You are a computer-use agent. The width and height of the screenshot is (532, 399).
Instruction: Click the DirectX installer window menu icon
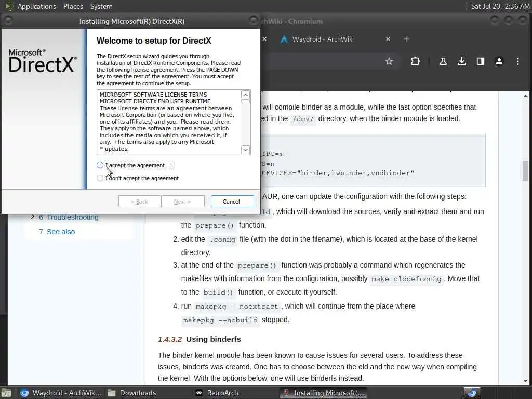click(x=8, y=21)
